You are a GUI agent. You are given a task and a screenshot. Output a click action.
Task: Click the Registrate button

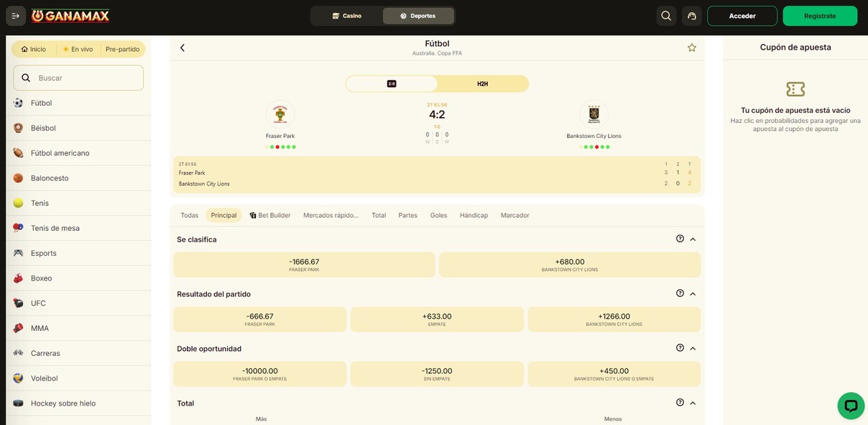click(x=820, y=16)
